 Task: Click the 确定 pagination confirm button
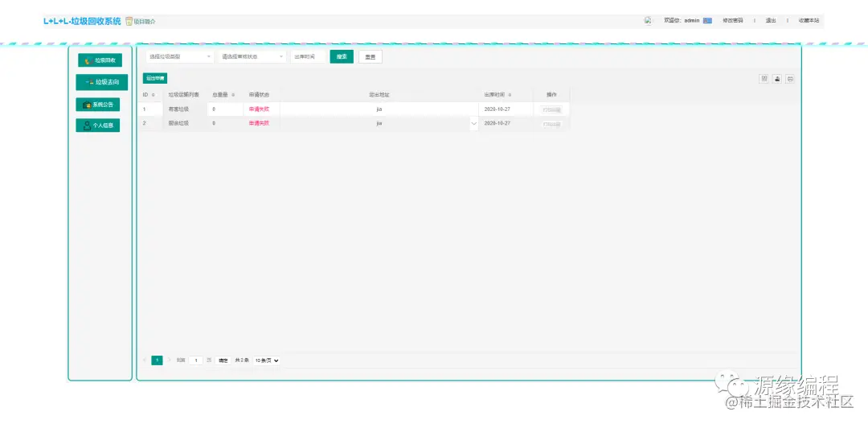pyautogui.click(x=223, y=360)
